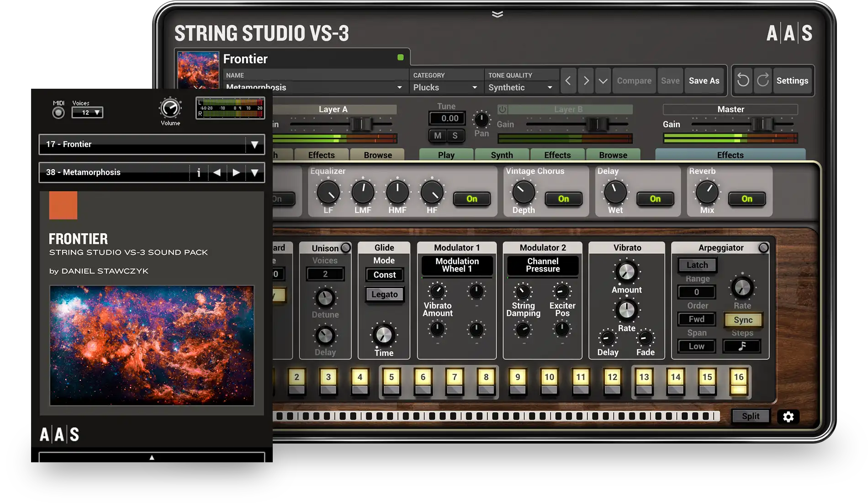This screenshot has height=503, width=868.
Task: Click the redo arrow icon
Action: tap(762, 80)
